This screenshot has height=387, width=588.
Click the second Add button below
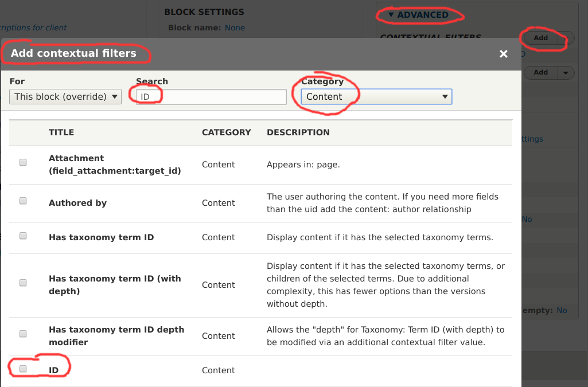pyautogui.click(x=540, y=73)
